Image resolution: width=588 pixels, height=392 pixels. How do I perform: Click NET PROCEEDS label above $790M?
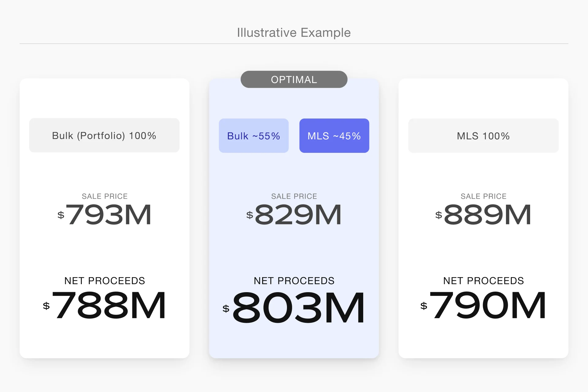coord(484,281)
